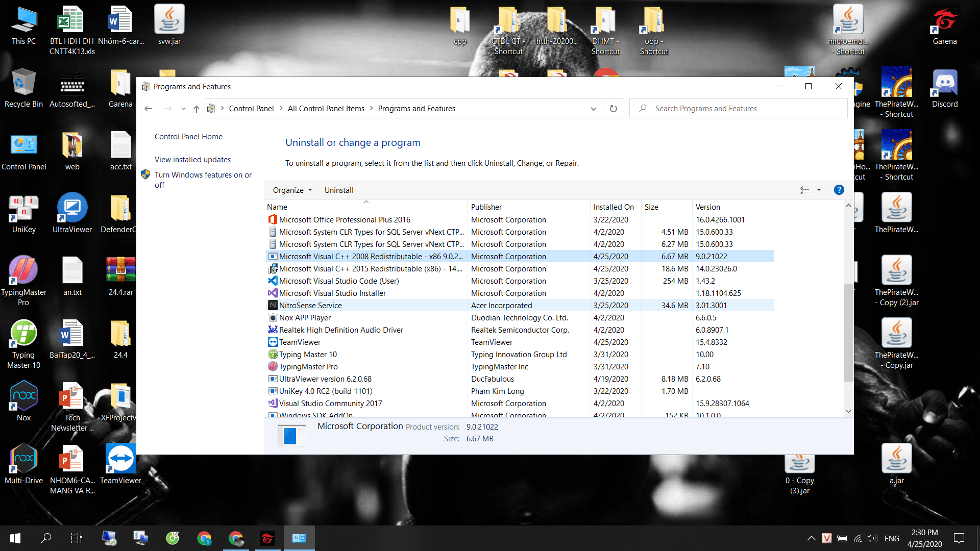Screen dimensions: 980x551
Task: Click the program list vertical scrollbar thumb
Action: [x=848, y=332]
